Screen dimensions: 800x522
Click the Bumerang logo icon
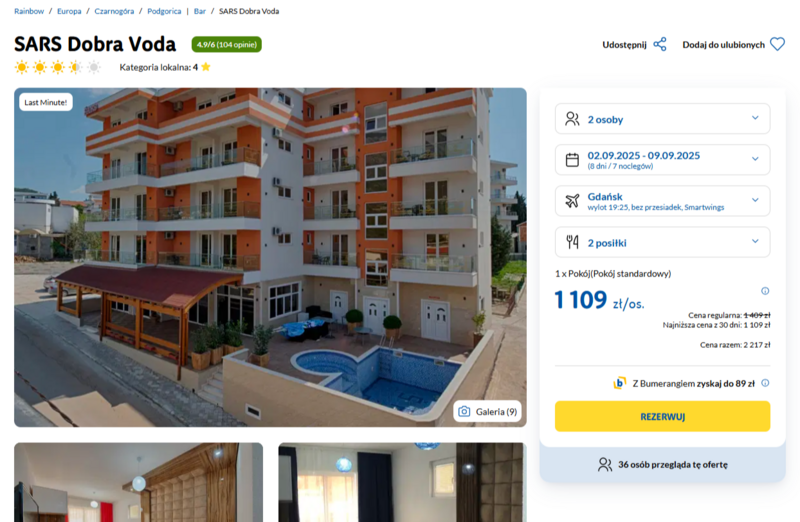619,383
